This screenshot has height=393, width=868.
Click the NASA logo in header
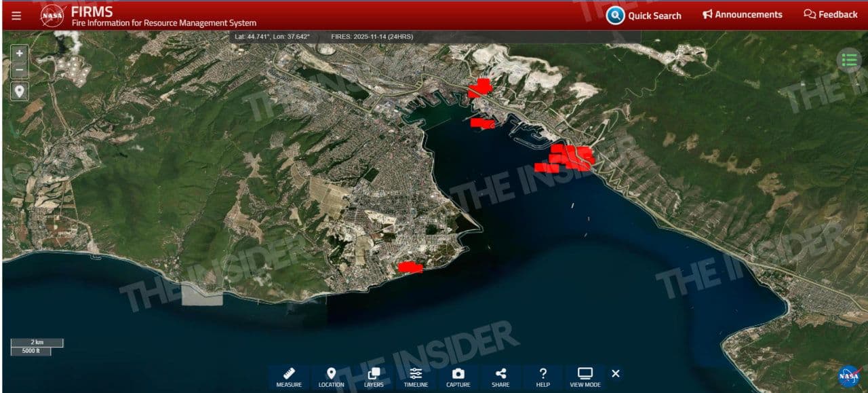[52, 15]
